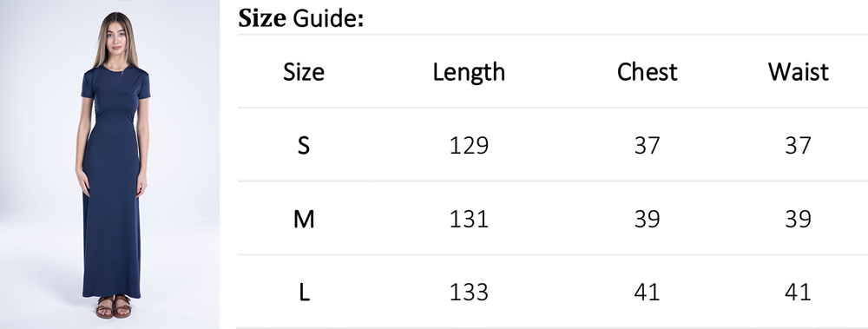Select the Waist column header
The height and width of the screenshot is (329, 868).
(x=799, y=72)
